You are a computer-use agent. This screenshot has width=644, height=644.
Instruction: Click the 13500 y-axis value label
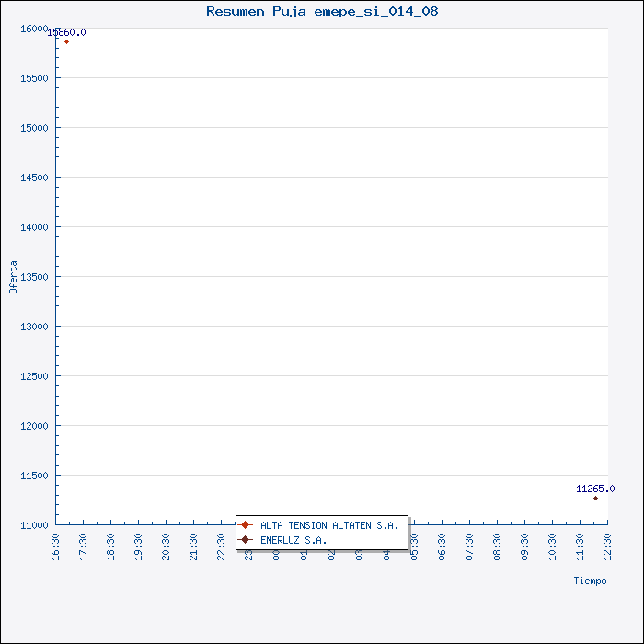(34, 277)
